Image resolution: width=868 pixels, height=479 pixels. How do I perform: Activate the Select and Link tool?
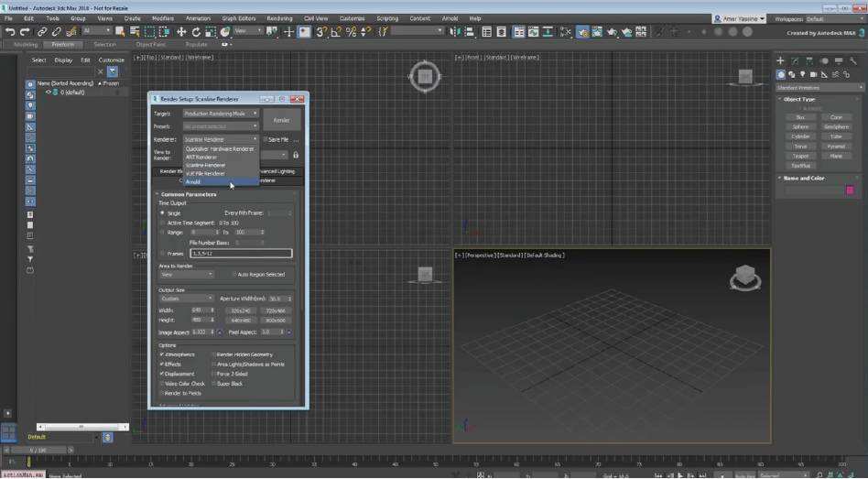[x=41, y=32]
